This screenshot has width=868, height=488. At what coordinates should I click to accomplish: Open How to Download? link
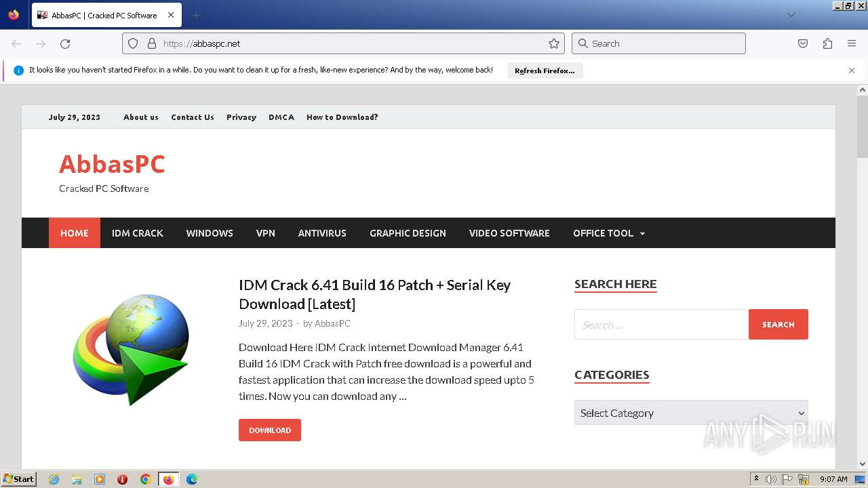(x=342, y=117)
